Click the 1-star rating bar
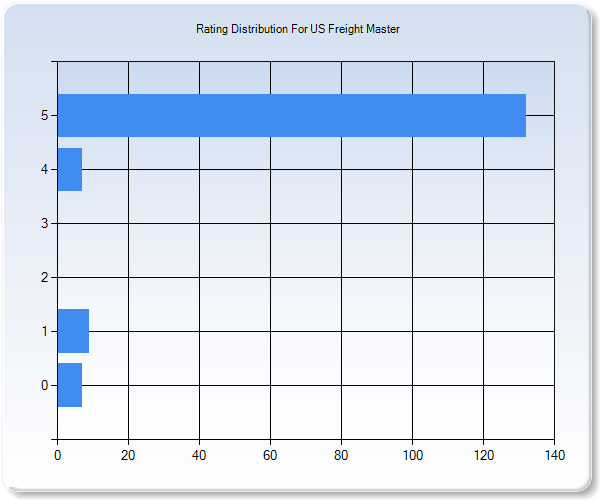This screenshot has height=500, width=600. [73, 331]
